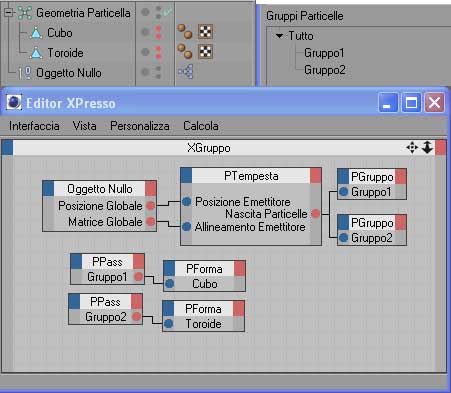Click XGruppo red output corner

(x=441, y=148)
